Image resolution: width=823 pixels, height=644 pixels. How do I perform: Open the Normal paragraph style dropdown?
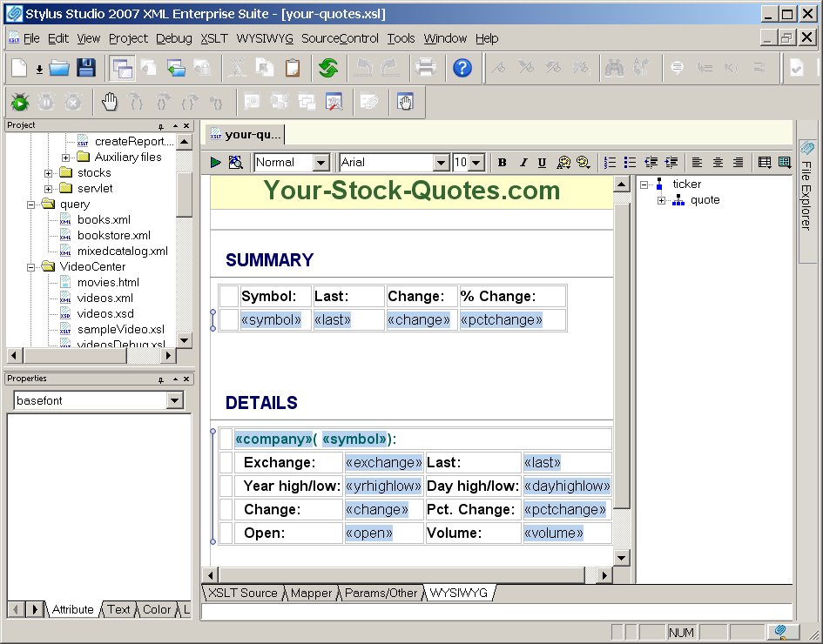click(320, 163)
